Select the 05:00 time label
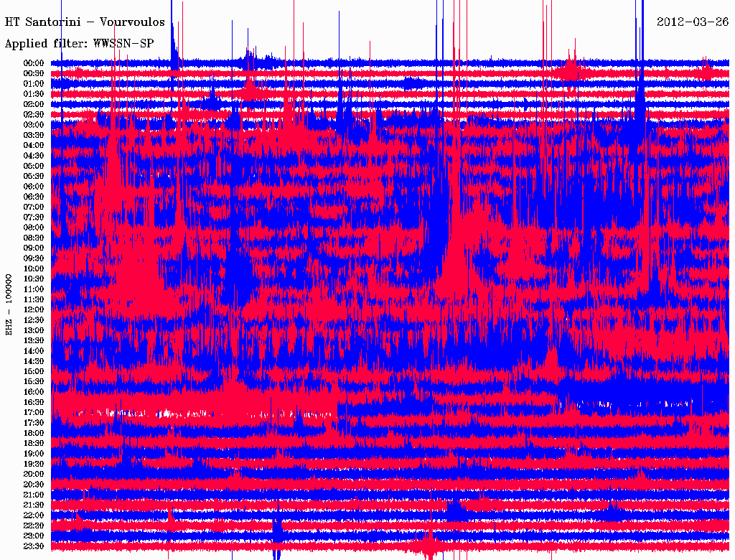This screenshot has width=735, height=560. (34, 166)
